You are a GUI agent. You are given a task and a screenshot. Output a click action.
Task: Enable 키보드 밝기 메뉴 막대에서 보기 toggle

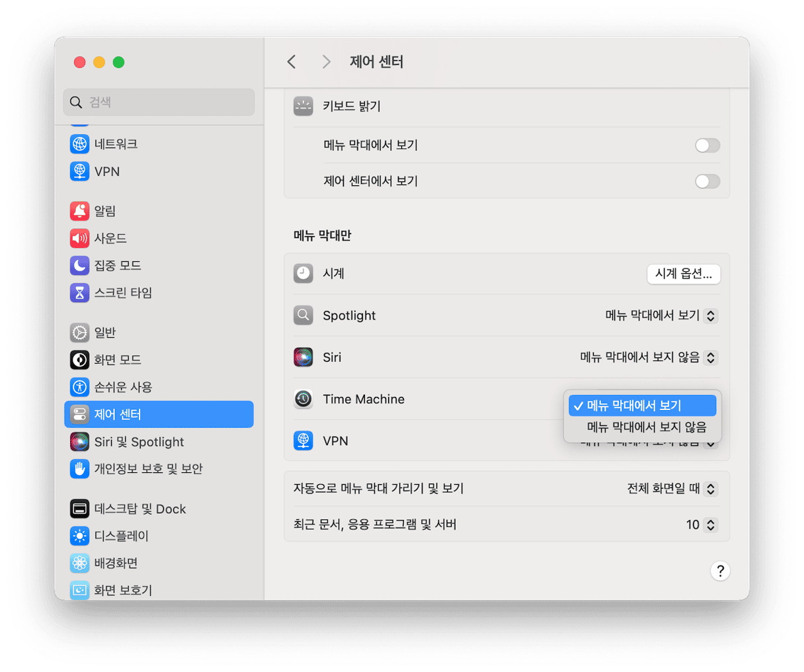(x=707, y=146)
